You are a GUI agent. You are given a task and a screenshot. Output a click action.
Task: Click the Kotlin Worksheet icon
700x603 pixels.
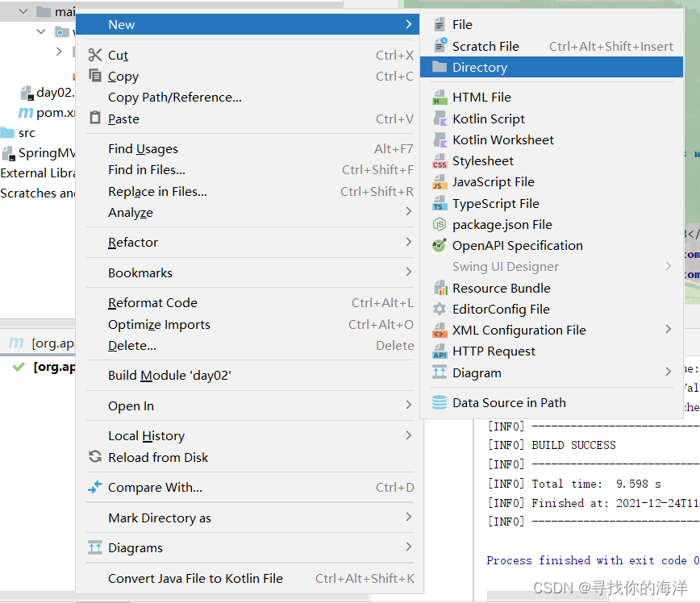point(440,139)
